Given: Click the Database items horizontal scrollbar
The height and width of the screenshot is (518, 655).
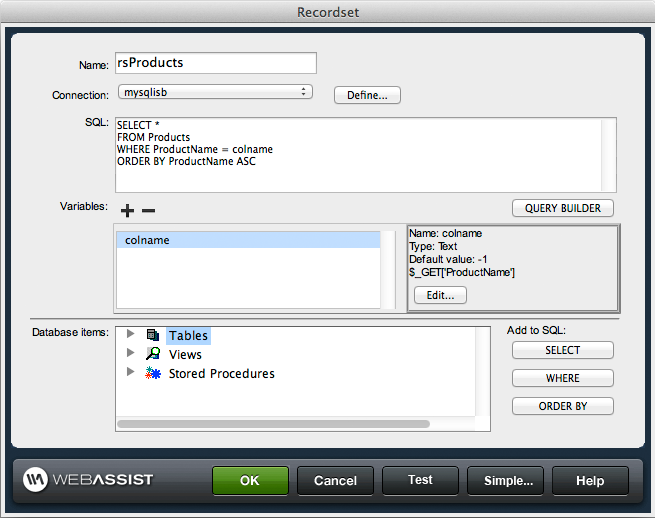Looking at the screenshot, I should click(x=274, y=424).
